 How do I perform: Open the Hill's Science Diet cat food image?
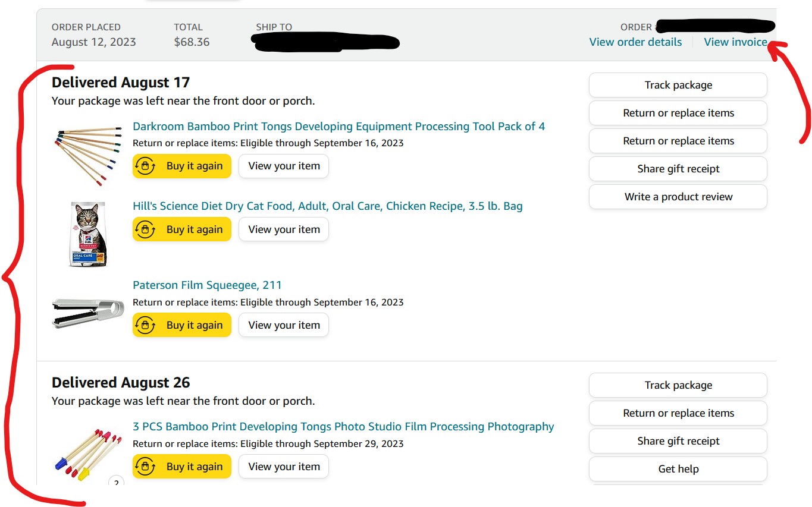(88, 234)
